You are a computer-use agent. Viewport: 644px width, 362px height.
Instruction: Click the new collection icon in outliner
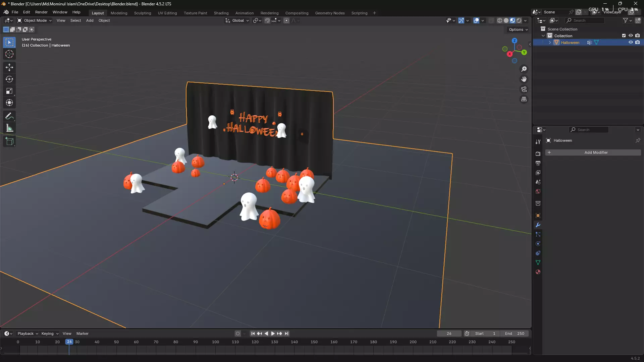tap(638, 20)
